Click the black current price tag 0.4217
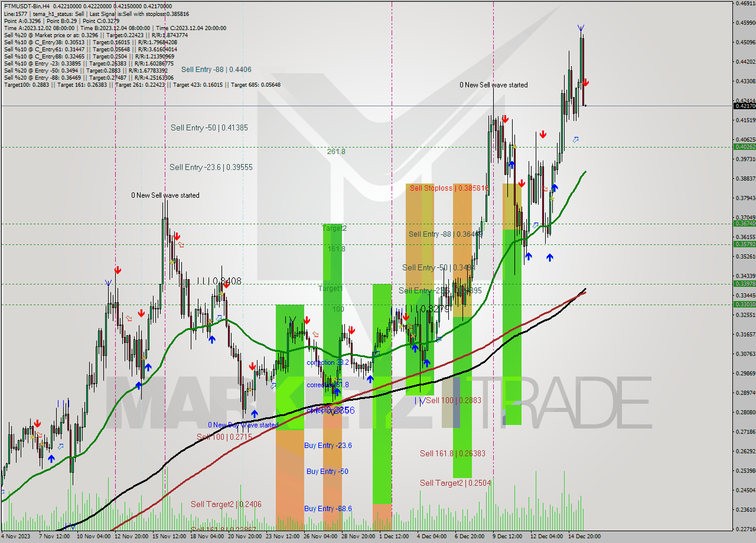Image resolution: width=756 pixels, height=543 pixels. coord(744,106)
